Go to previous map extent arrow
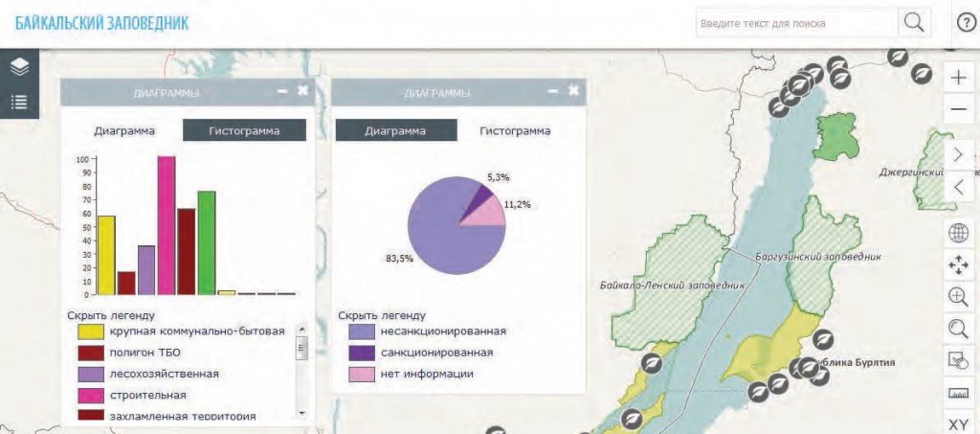980x434 pixels. [959, 187]
